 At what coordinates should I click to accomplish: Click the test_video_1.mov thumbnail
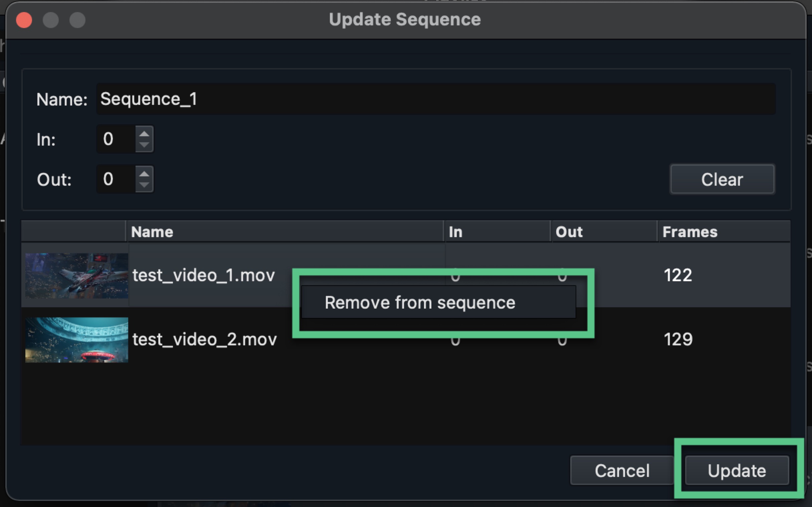76,276
